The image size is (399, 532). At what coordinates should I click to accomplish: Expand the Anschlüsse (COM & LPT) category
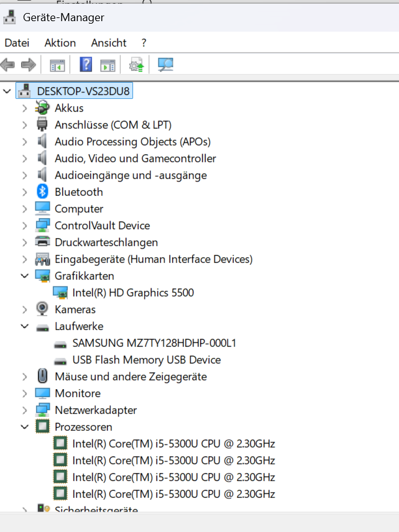(x=24, y=125)
